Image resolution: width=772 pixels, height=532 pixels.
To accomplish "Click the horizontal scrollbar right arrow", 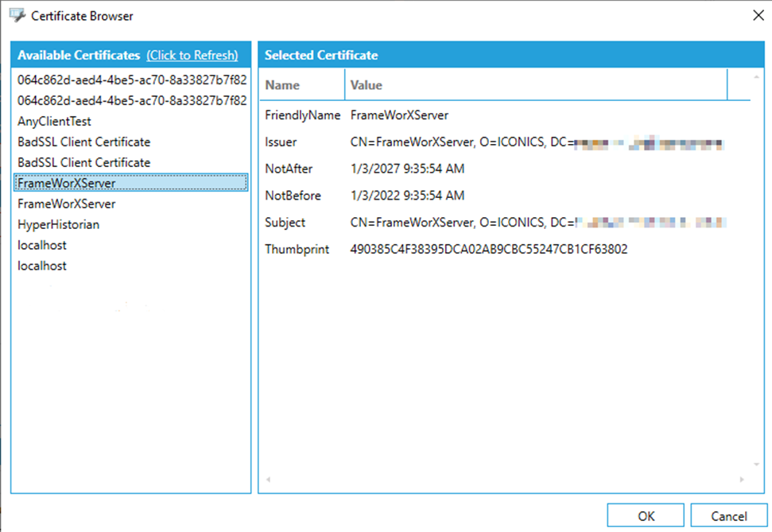I will point(742,480).
